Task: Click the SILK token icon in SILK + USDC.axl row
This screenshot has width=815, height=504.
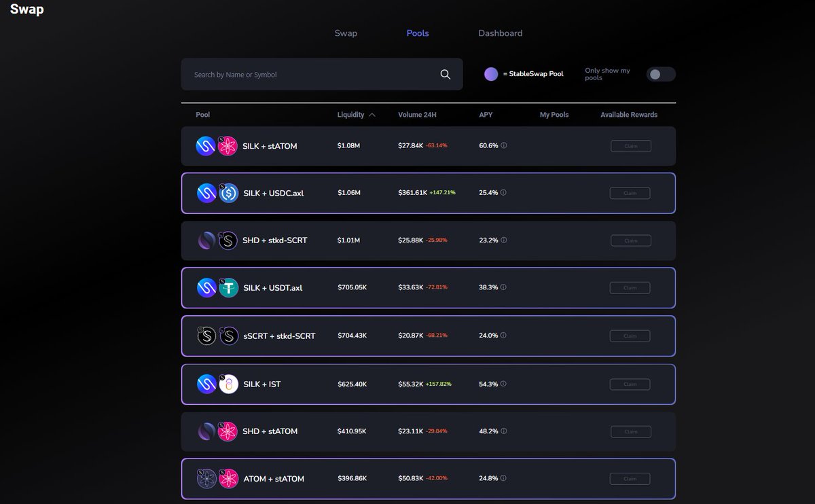Action: tap(206, 193)
